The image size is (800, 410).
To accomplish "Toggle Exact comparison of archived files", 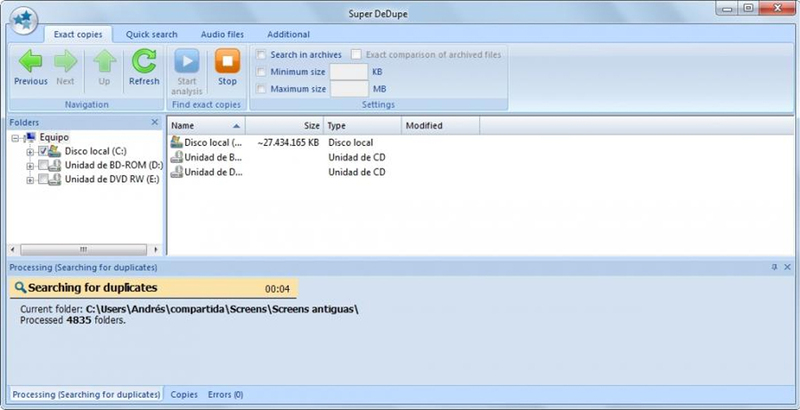I will (356, 55).
